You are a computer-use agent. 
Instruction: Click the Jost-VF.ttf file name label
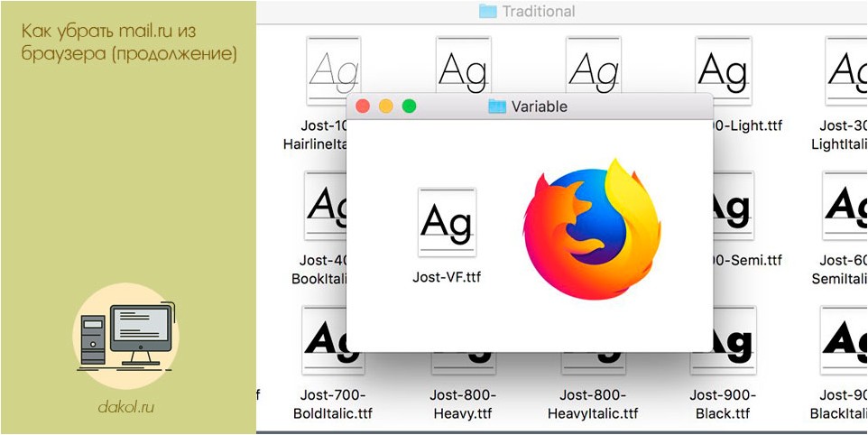[x=447, y=277]
